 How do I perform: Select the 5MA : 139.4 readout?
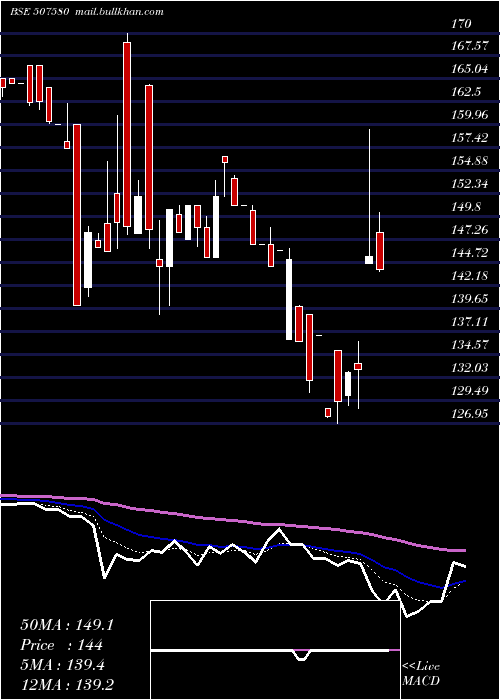(x=62, y=665)
